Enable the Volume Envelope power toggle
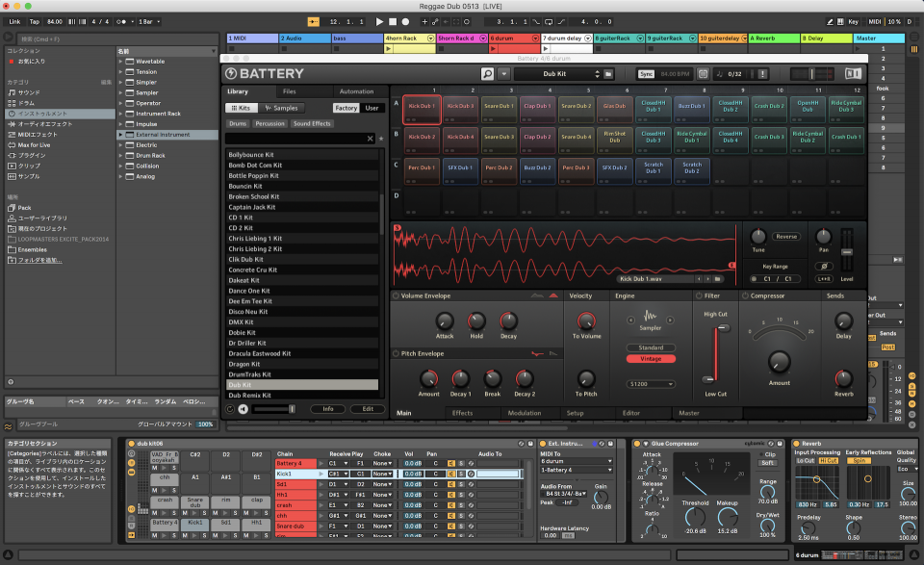The image size is (924, 565). click(396, 295)
